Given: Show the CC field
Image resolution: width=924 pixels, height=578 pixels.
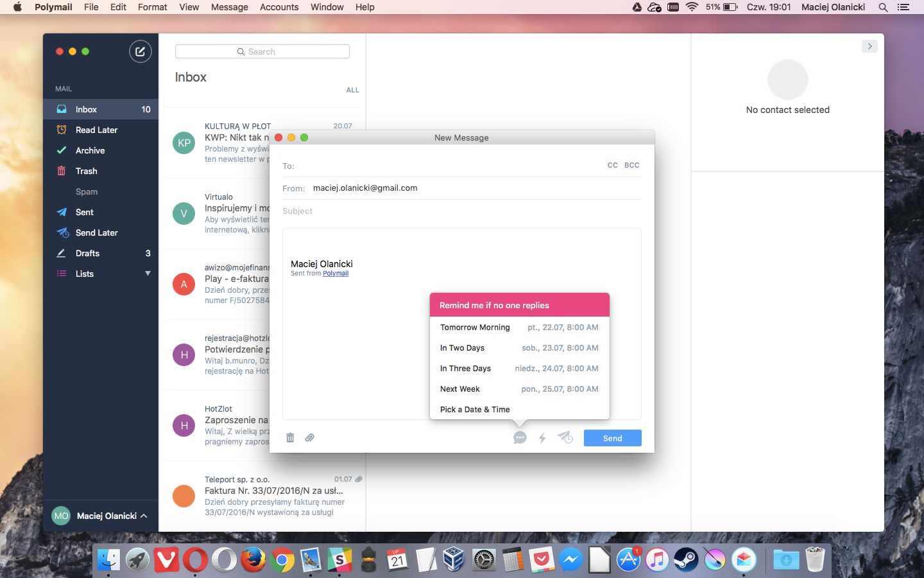Looking at the screenshot, I should 613,165.
